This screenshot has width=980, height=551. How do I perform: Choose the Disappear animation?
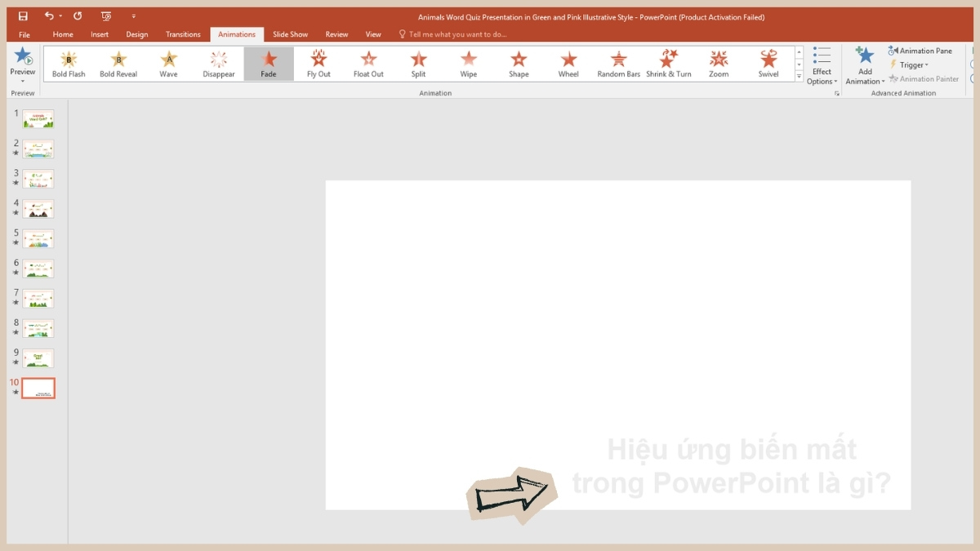pyautogui.click(x=218, y=62)
